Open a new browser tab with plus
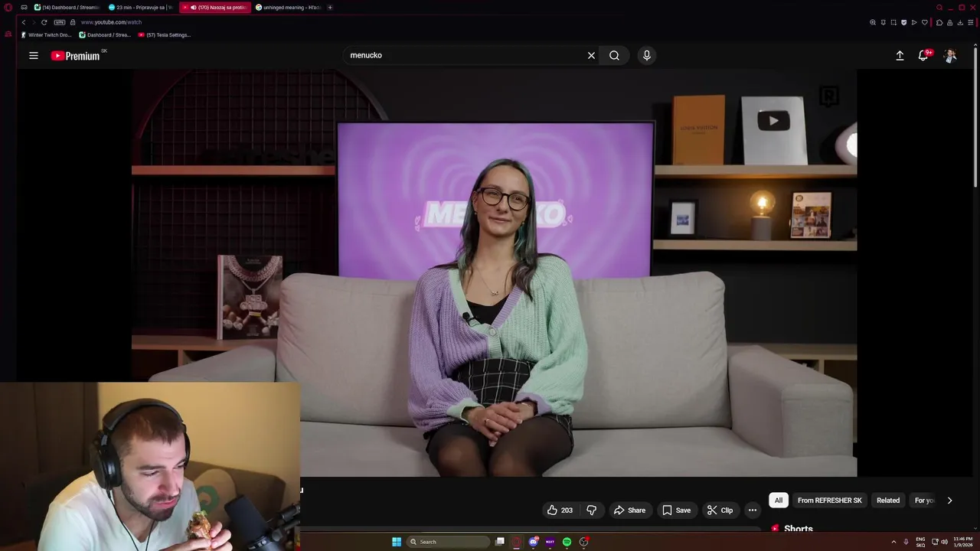The height and width of the screenshot is (551, 980). 330,8
